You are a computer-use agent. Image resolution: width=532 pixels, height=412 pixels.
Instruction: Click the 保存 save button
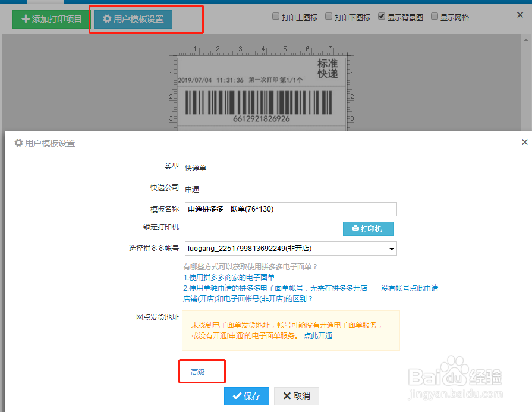(x=247, y=396)
